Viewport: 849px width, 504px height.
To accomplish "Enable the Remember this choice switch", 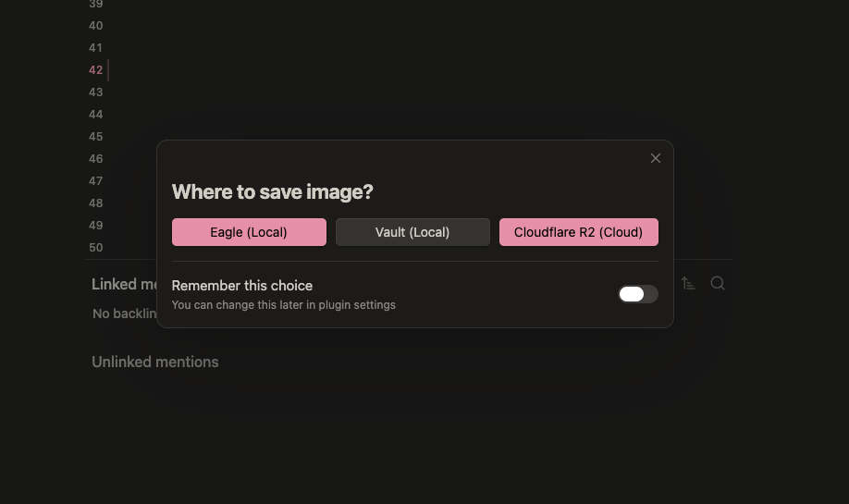I will click(638, 294).
